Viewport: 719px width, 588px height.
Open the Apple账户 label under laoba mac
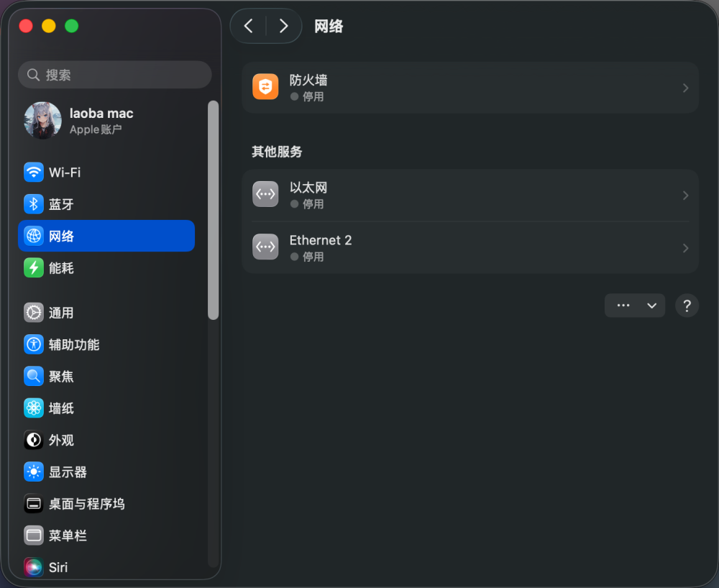pos(96,129)
